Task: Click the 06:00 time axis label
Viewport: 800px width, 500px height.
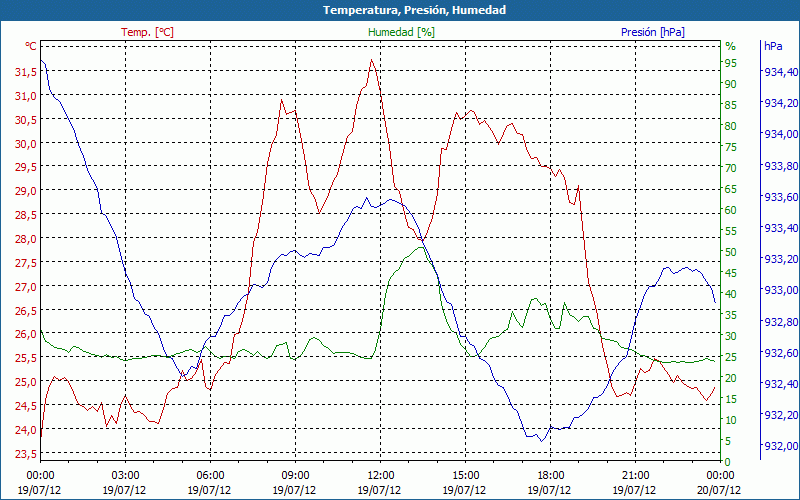Action: point(210,476)
